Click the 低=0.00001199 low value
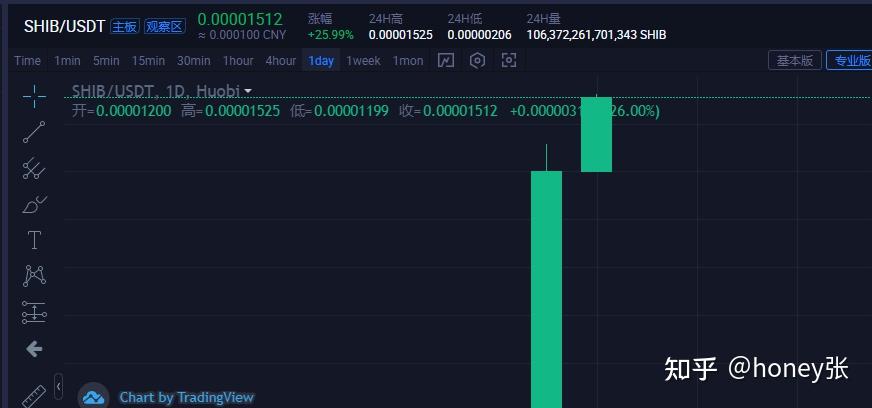This screenshot has width=872, height=408. click(339, 111)
